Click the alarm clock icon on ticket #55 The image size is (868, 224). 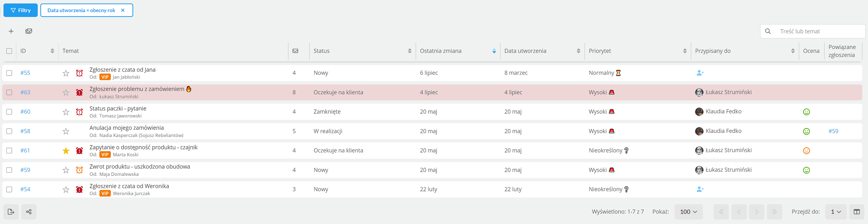tap(80, 73)
